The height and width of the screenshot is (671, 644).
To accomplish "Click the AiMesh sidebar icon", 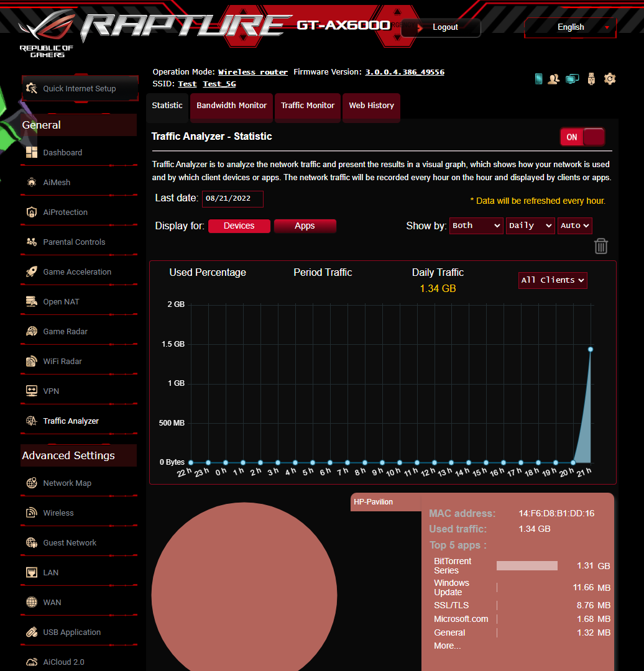I will click(32, 182).
